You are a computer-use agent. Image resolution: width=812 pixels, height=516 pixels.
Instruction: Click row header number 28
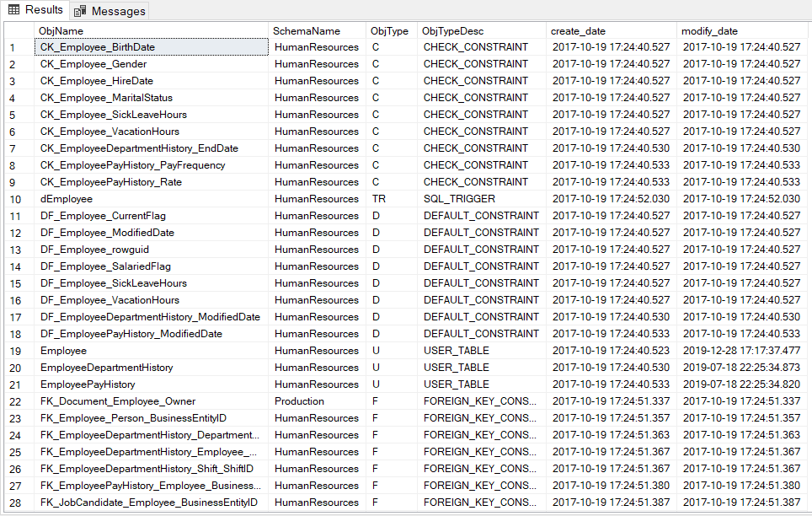point(19,503)
